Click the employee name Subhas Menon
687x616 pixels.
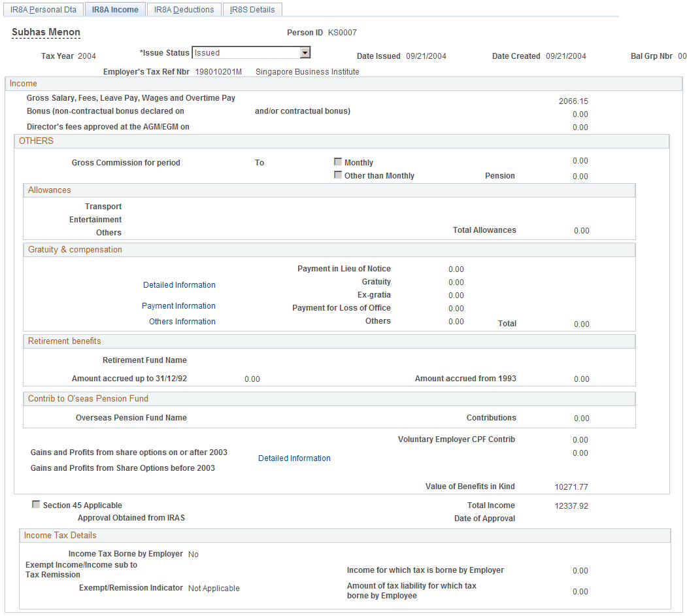click(x=46, y=31)
